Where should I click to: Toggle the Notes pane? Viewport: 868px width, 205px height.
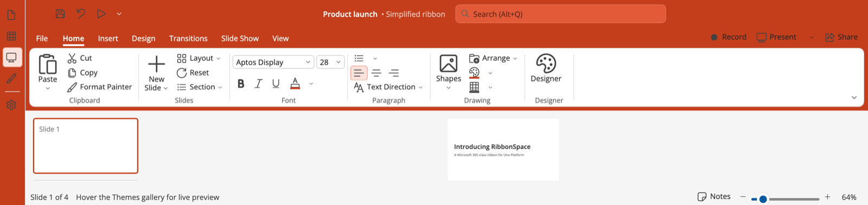(714, 196)
